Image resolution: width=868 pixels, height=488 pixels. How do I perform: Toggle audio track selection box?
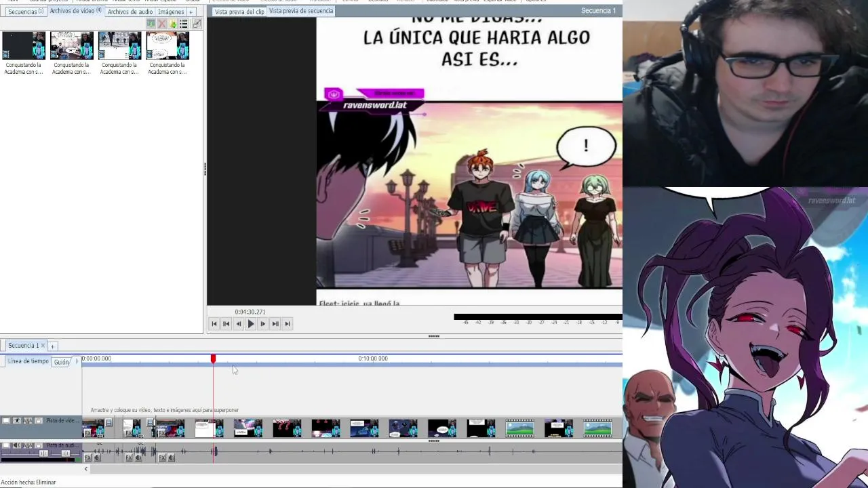click(6, 445)
